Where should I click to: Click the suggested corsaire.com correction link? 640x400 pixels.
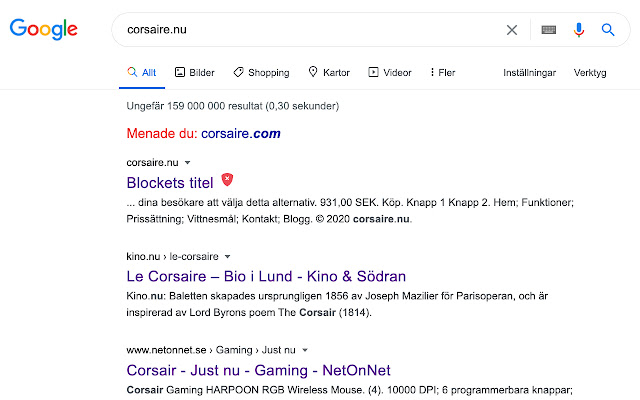(241, 133)
